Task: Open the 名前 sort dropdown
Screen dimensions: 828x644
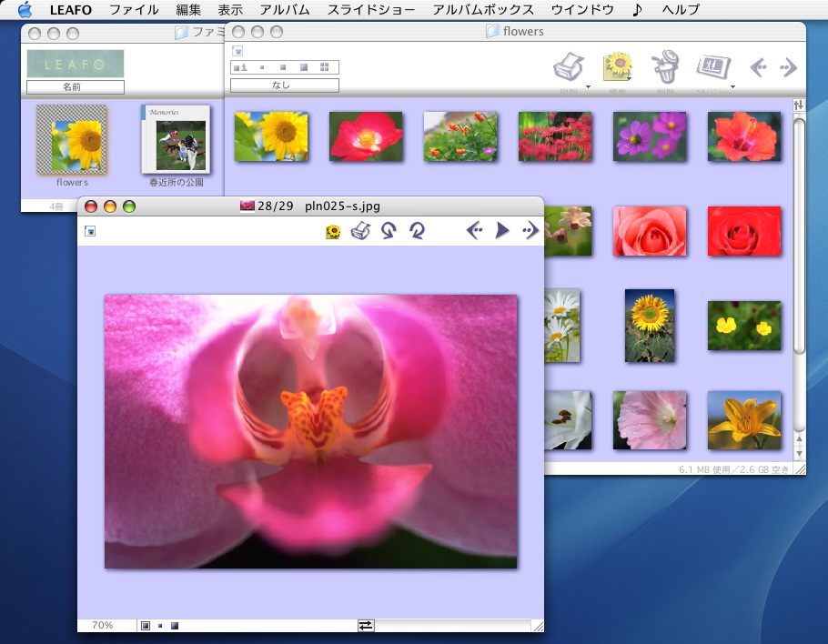Action: [x=75, y=87]
